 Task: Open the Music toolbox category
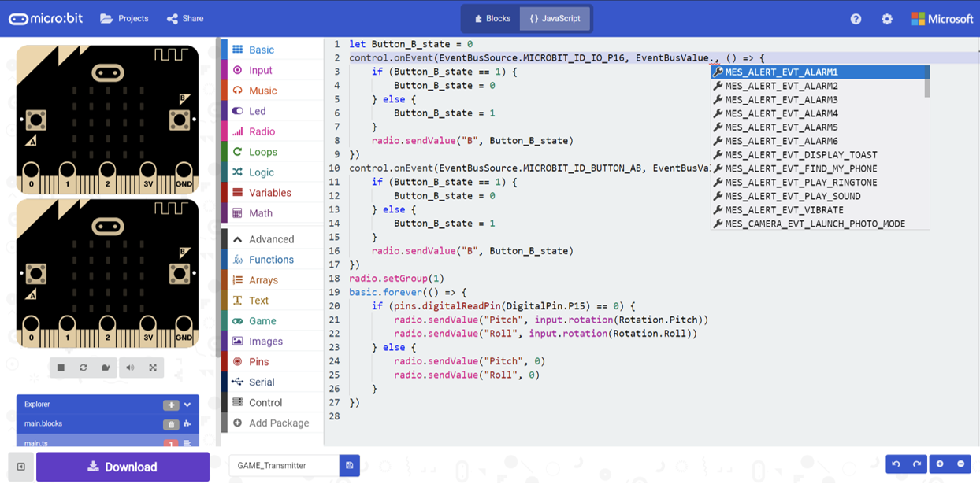[273, 91]
